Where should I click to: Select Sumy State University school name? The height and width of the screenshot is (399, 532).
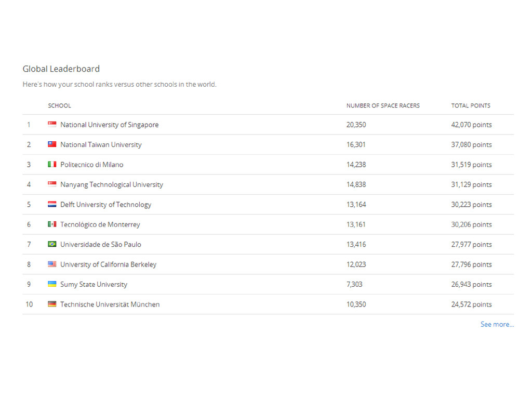tap(94, 285)
